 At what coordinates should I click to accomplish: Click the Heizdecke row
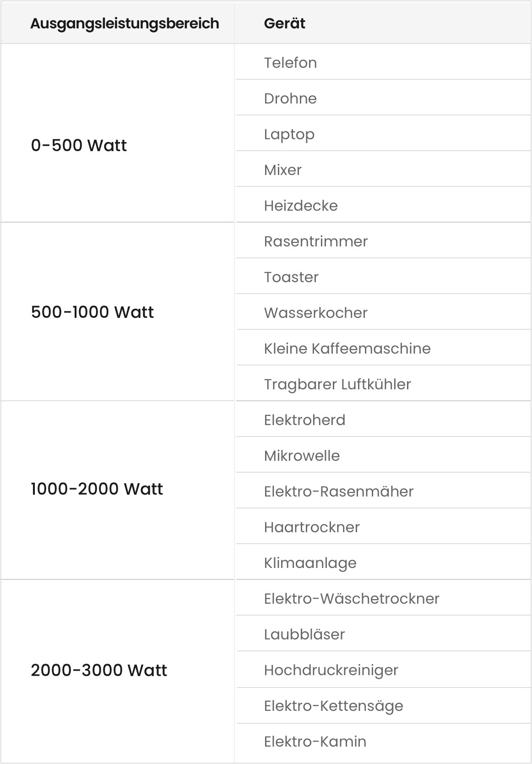301,205
